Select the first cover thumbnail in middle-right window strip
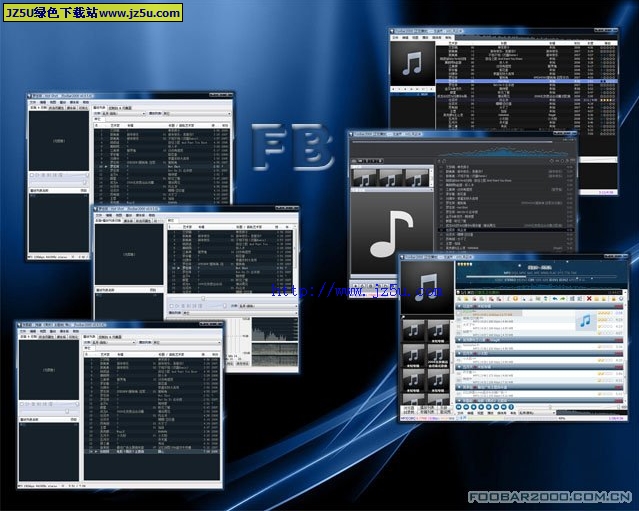The image size is (639, 511). (364, 178)
